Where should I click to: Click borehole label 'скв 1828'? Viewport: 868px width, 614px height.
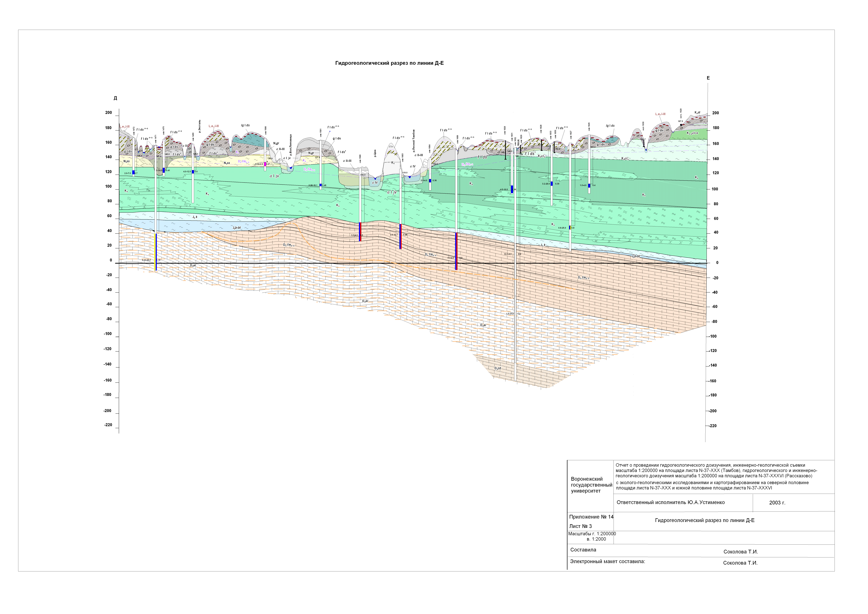[x=541, y=129]
